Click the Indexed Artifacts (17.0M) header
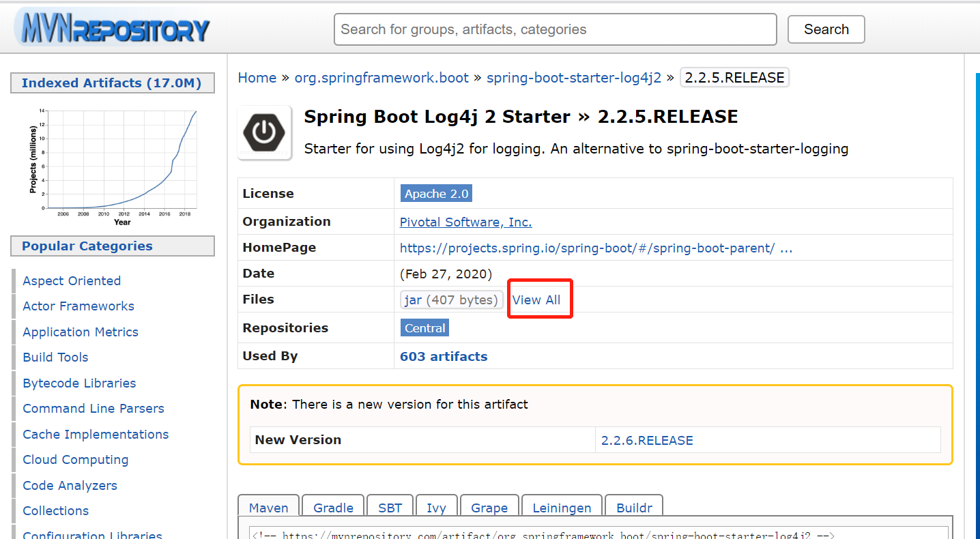 [x=112, y=83]
